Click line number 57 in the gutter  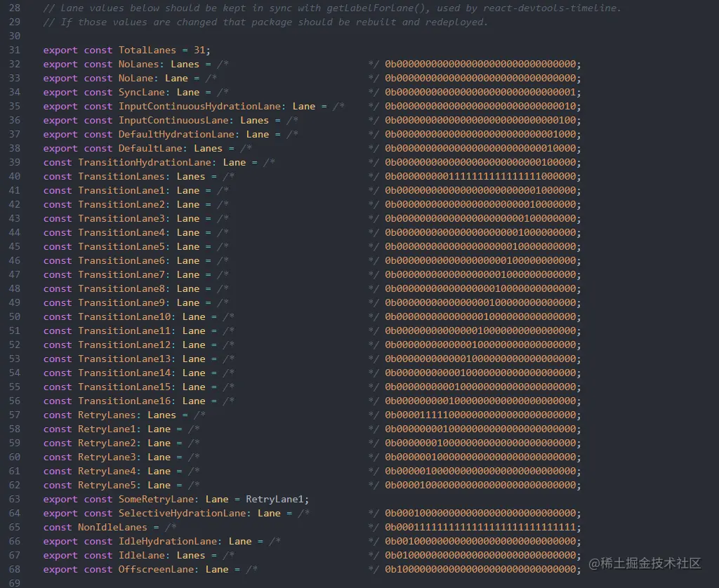pyautogui.click(x=15, y=415)
